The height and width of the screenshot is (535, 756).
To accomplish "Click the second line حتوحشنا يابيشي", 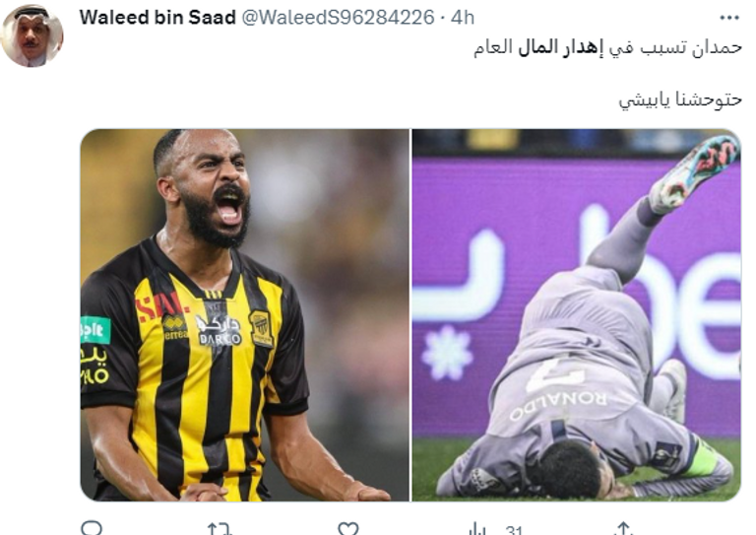I will 680,100.
